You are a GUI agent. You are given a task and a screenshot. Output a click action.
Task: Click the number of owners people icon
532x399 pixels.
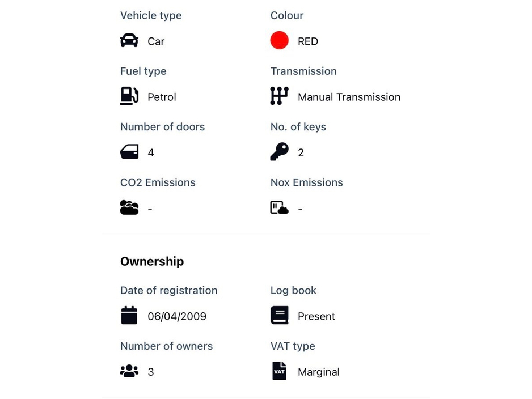[129, 371]
